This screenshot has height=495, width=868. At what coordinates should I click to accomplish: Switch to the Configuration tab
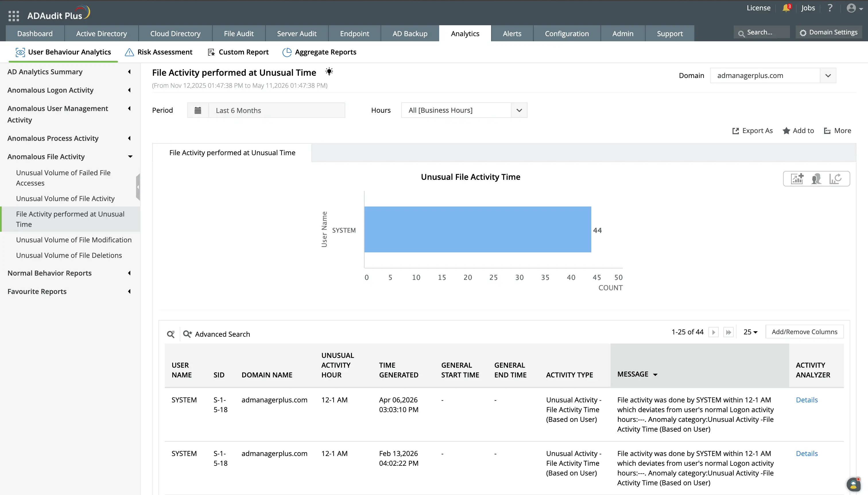click(x=567, y=33)
